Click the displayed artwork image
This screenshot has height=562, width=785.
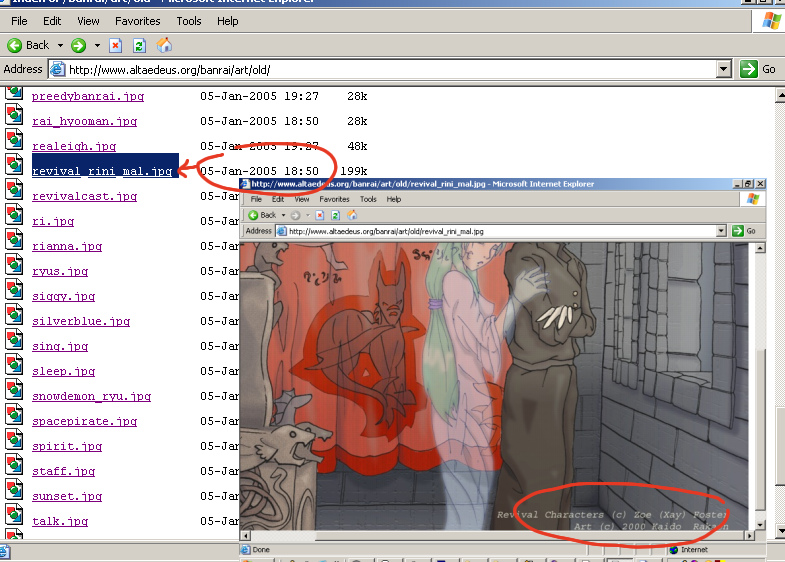pyautogui.click(x=494, y=386)
